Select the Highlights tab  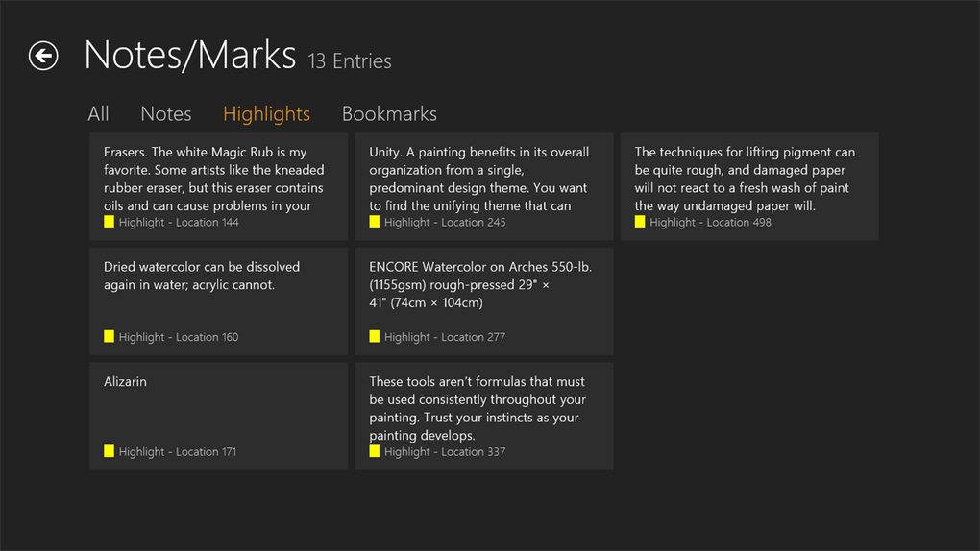266,114
